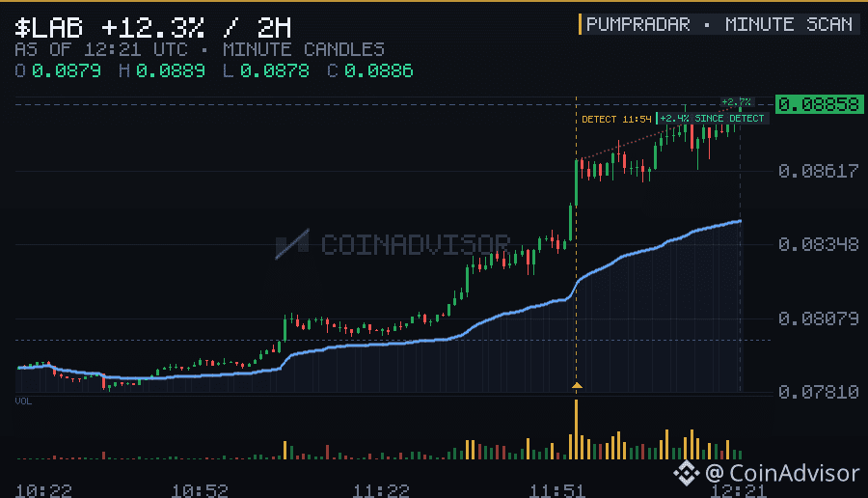The width and height of the screenshot is (868, 498).
Task: Click the low value 0.0878
Action: tap(275, 70)
